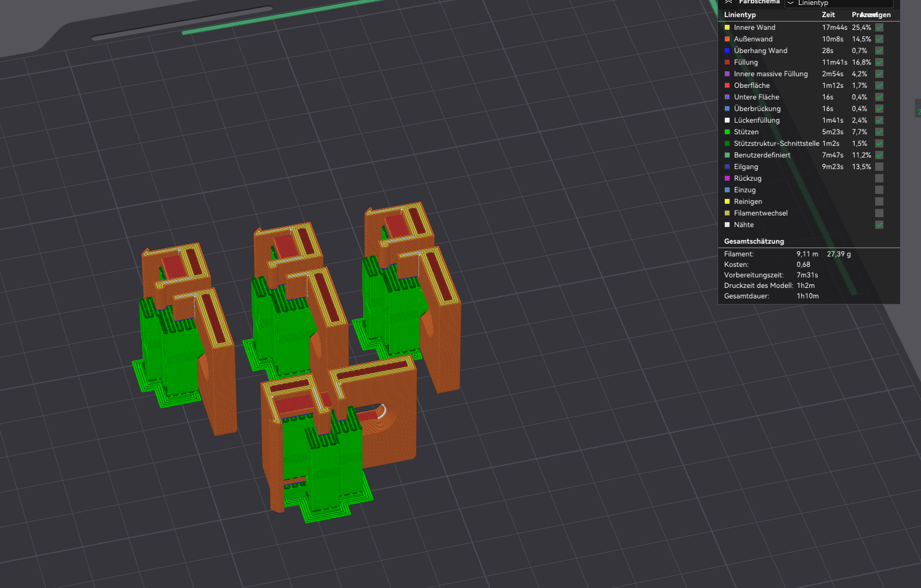Click the filament length 9,11 m

[x=807, y=254]
